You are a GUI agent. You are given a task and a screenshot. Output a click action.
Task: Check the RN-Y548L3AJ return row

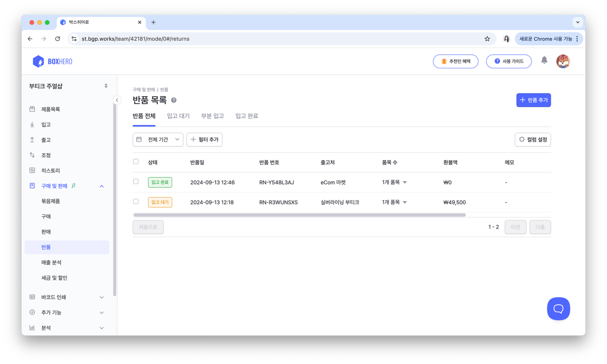pos(136,181)
